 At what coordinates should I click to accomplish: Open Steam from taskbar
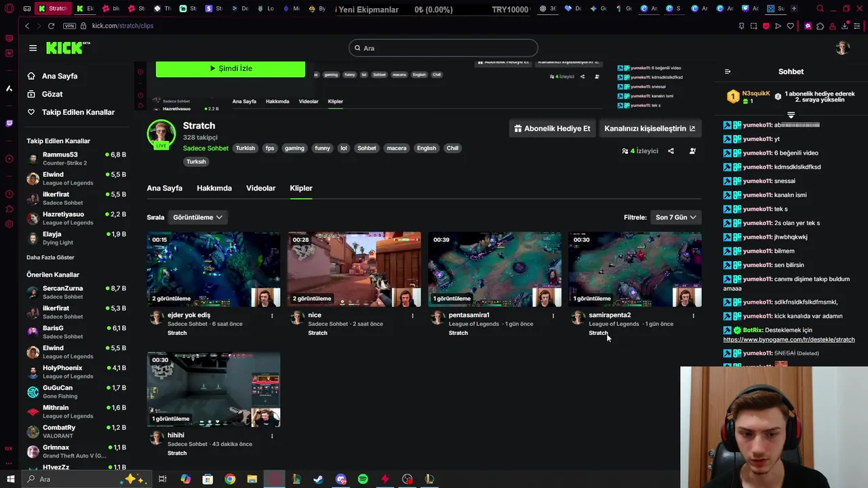click(x=318, y=479)
